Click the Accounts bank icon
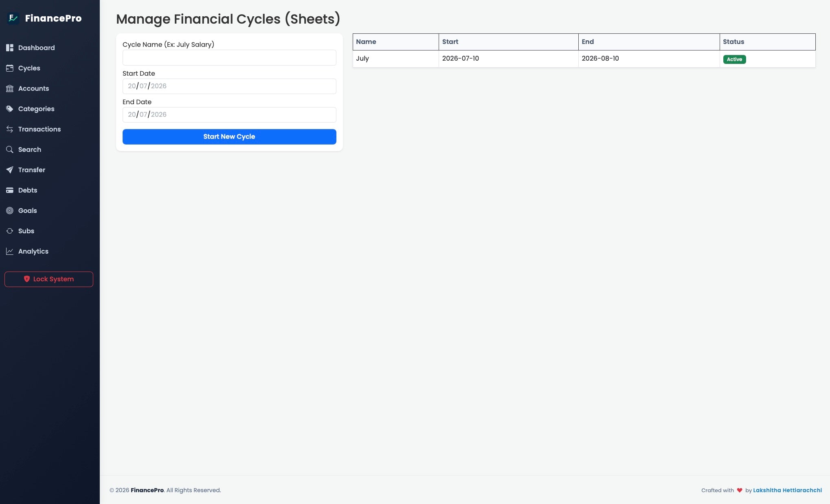Image resolution: width=830 pixels, height=504 pixels. 10,88
